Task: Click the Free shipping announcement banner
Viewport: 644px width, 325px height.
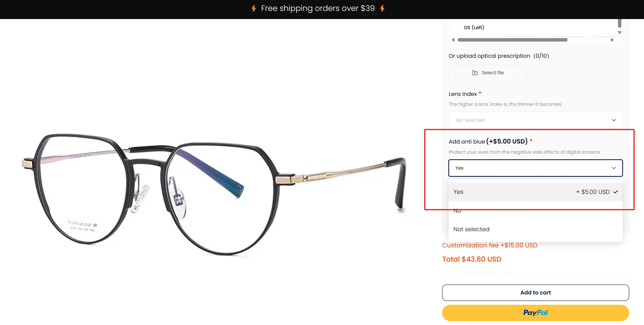Action: point(317,9)
